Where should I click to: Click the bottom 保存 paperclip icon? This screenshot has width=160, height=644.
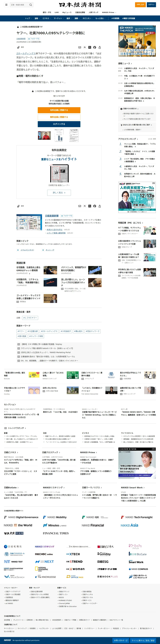18,206
